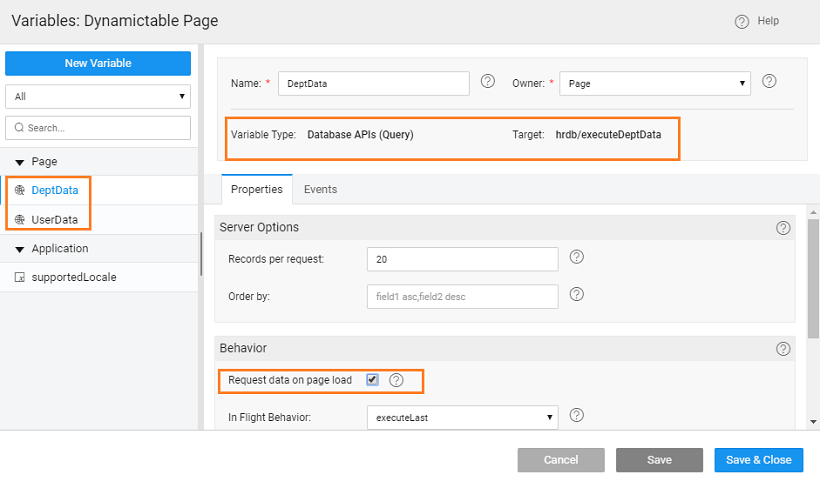Screen dimensions: 820x488
Task: Click help icon next to Order by
Action: coord(576,295)
